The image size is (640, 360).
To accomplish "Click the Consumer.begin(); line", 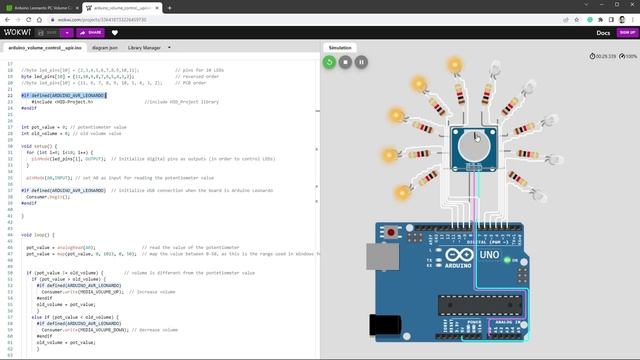I will tap(48, 197).
